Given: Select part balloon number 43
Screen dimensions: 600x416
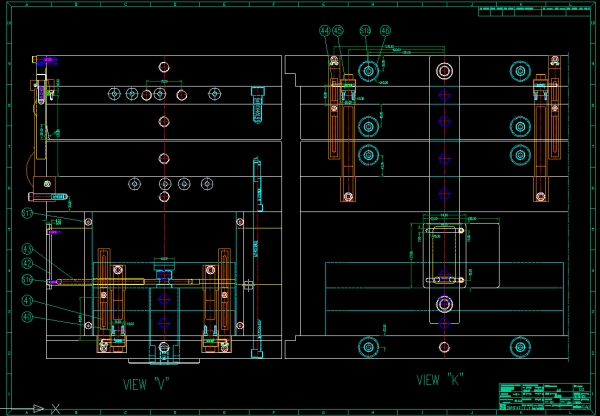Looking at the screenshot, I should pos(27,248).
